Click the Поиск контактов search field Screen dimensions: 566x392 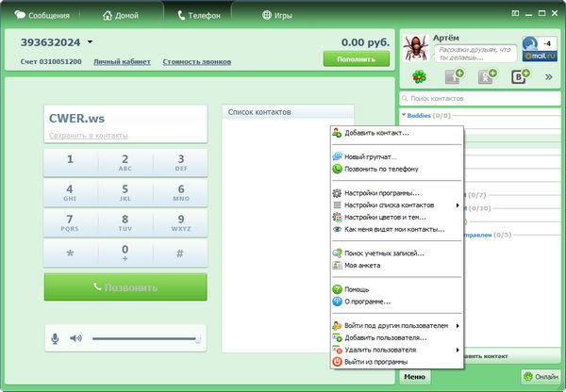(x=480, y=98)
